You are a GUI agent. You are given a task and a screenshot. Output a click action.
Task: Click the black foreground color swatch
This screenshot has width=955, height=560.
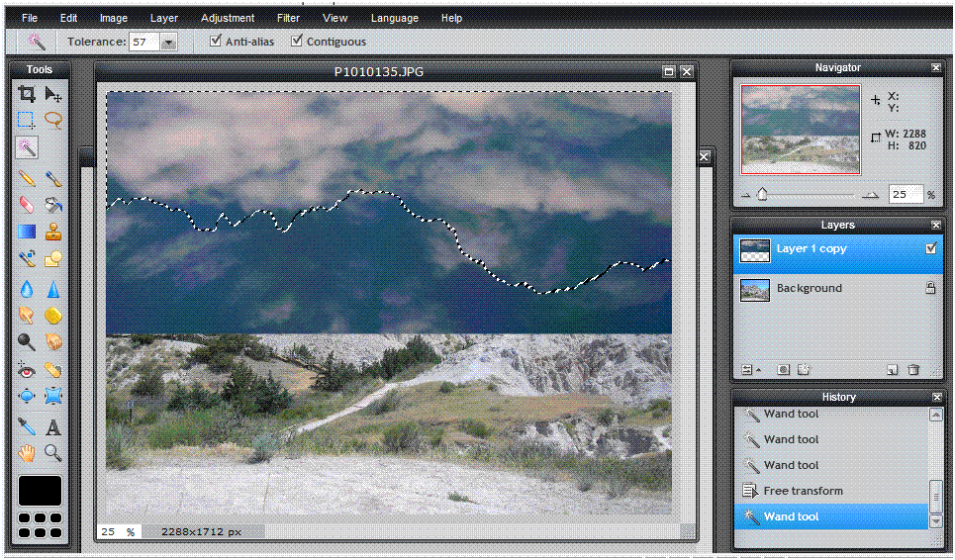point(40,491)
